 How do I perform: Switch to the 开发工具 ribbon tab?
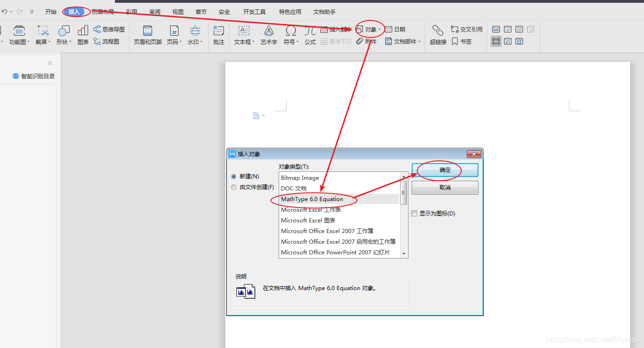(254, 12)
